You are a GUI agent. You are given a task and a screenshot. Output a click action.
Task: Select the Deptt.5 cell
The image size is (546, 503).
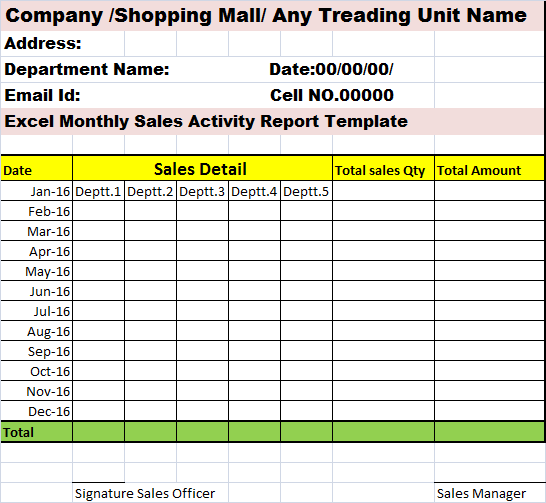tap(306, 191)
